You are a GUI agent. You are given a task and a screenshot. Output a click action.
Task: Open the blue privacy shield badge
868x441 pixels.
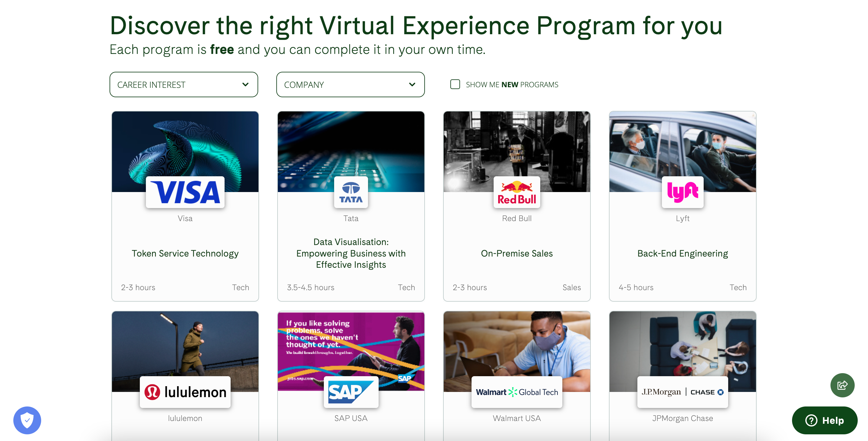click(x=27, y=420)
